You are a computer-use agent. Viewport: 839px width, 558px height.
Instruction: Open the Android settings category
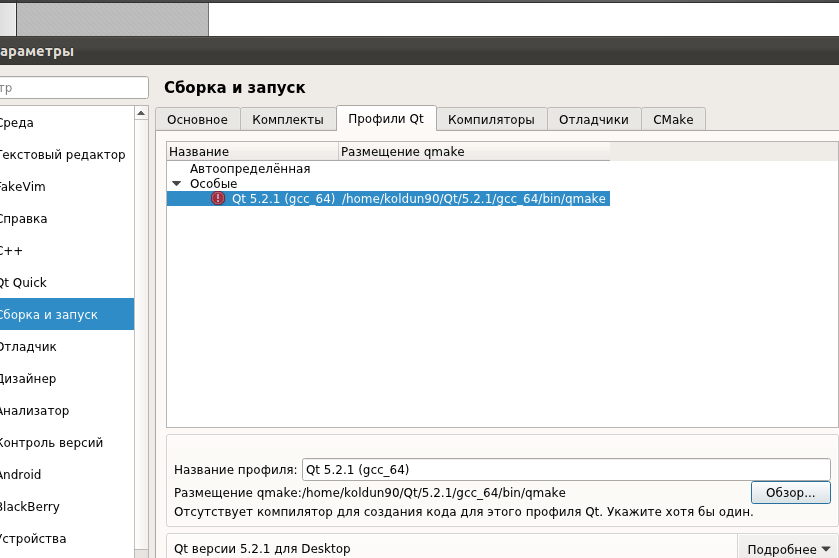tap(66, 475)
